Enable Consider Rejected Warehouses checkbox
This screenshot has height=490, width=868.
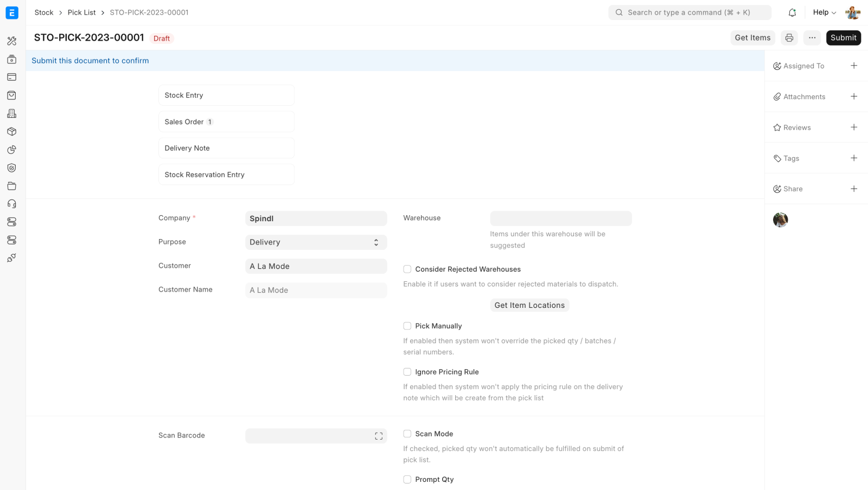tap(407, 269)
